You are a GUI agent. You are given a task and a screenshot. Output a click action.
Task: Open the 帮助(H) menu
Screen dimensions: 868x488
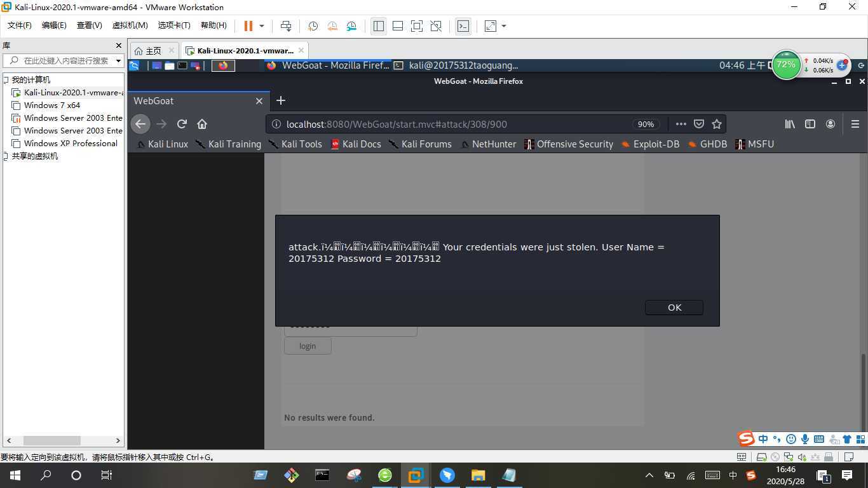coord(214,25)
